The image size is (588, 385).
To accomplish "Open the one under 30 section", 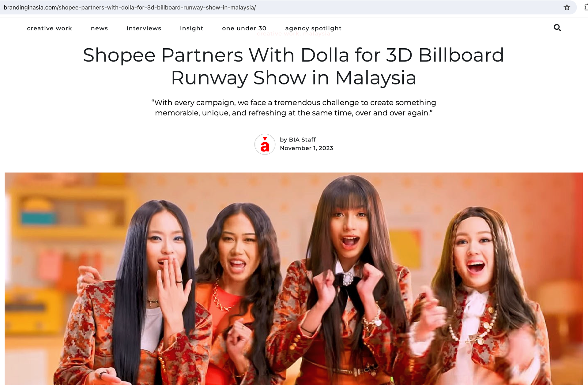I will [x=244, y=28].
